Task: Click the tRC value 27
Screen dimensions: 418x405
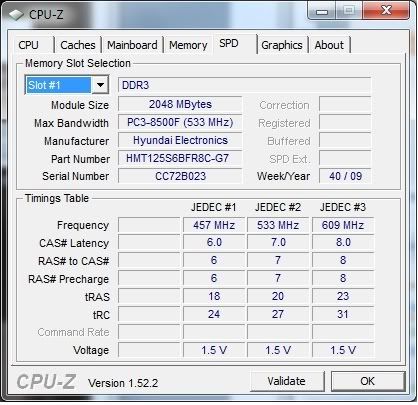Action: 278,314
